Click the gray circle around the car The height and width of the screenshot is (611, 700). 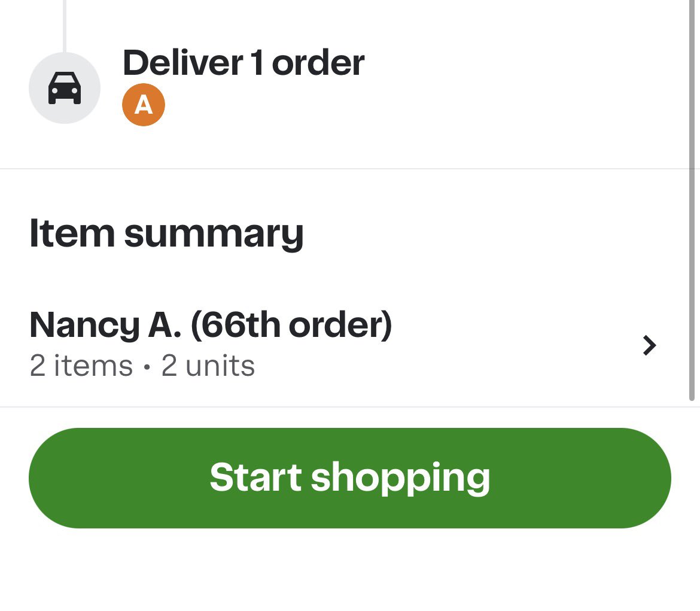click(65, 88)
